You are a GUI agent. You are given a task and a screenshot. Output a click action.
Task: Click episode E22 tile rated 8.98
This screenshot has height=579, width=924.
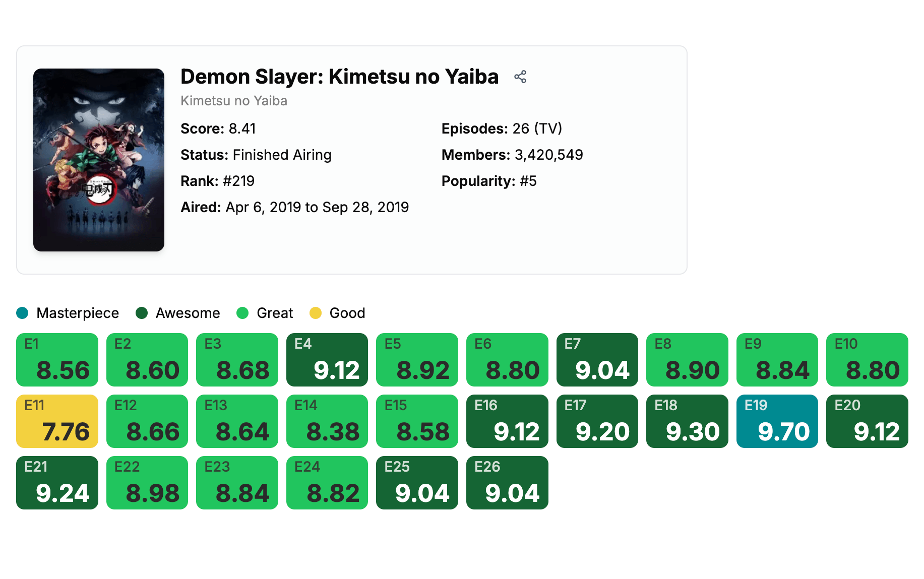[147, 483]
